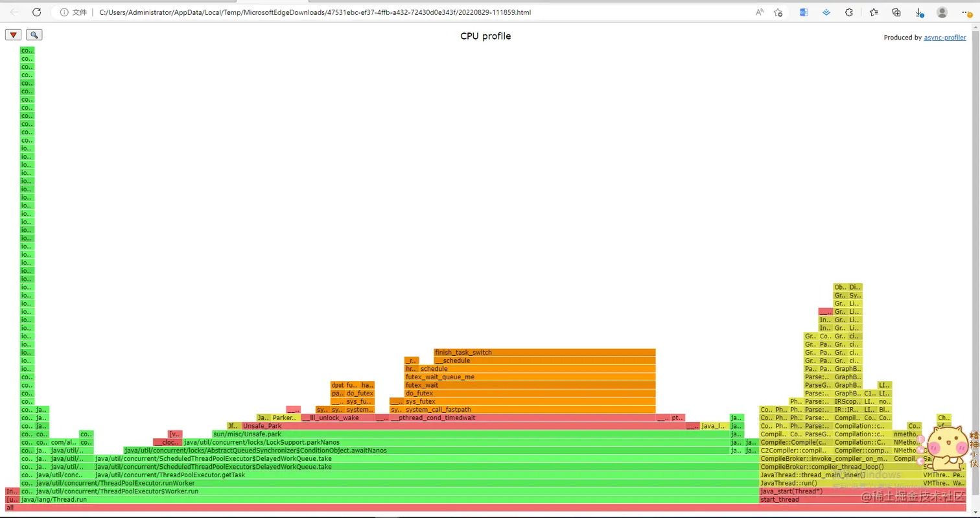This screenshot has width=980, height=518.
Task: Open the browser Settings and more menu
Action: (966, 12)
